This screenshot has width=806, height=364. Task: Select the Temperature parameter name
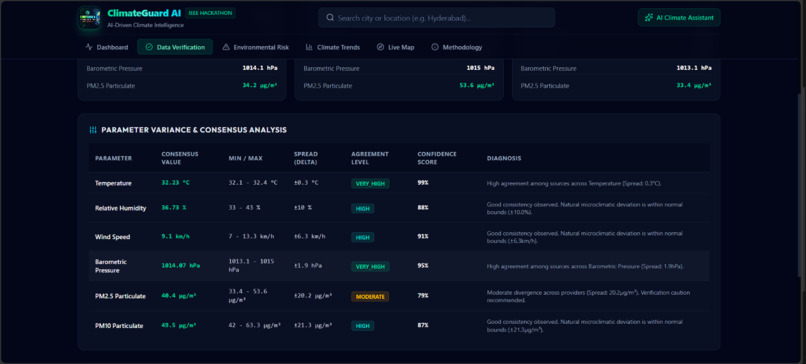pos(113,183)
